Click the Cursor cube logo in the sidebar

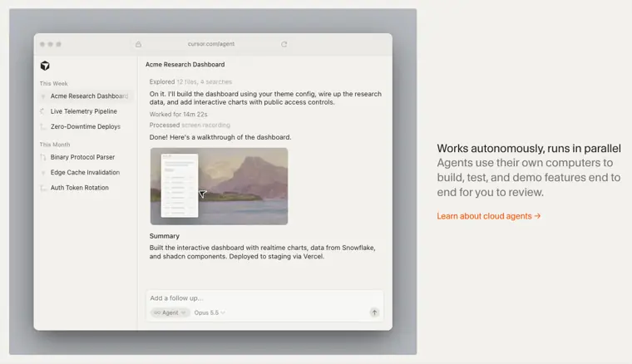(45, 66)
